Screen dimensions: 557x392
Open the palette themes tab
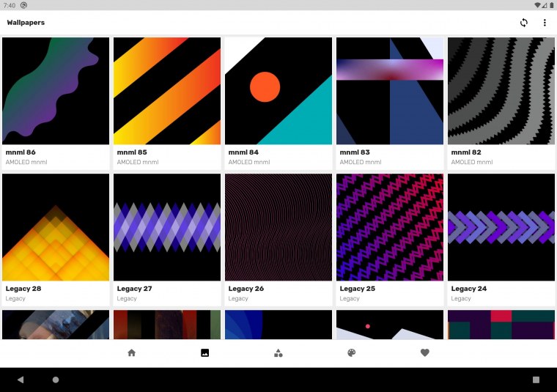(352, 352)
